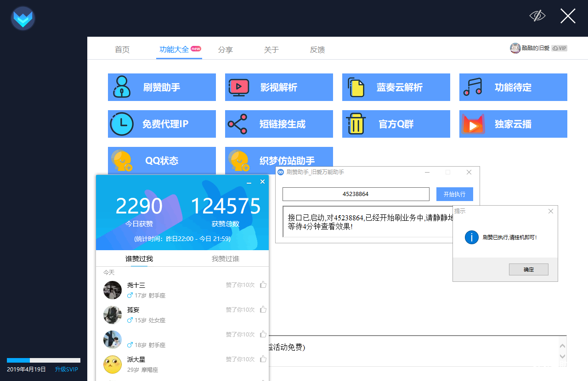Click the scroll down arrow in the bottom text box
Screen dimensions: 588x381
[x=562, y=356]
